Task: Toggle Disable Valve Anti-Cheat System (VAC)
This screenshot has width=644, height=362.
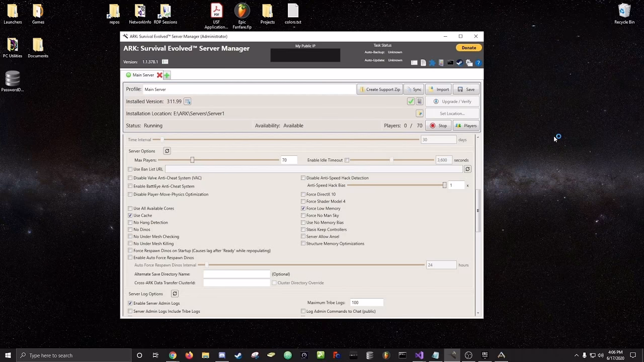Action: click(x=130, y=178)
